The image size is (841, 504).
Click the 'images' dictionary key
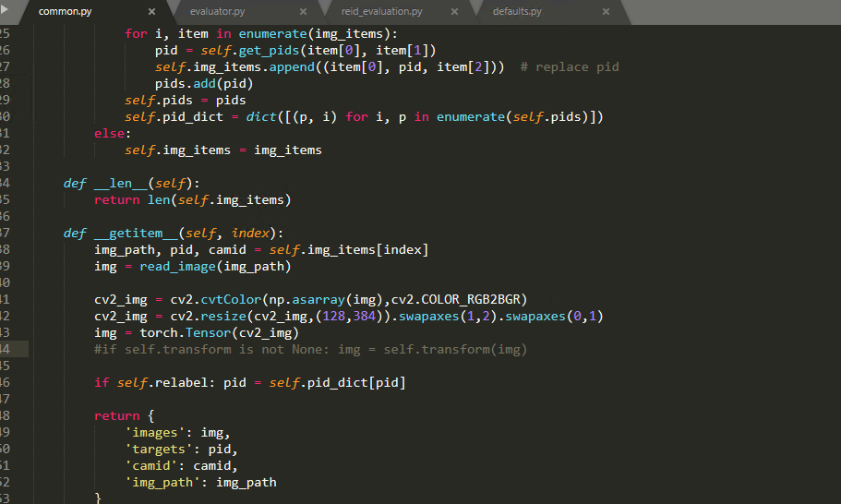coord(155,433)
